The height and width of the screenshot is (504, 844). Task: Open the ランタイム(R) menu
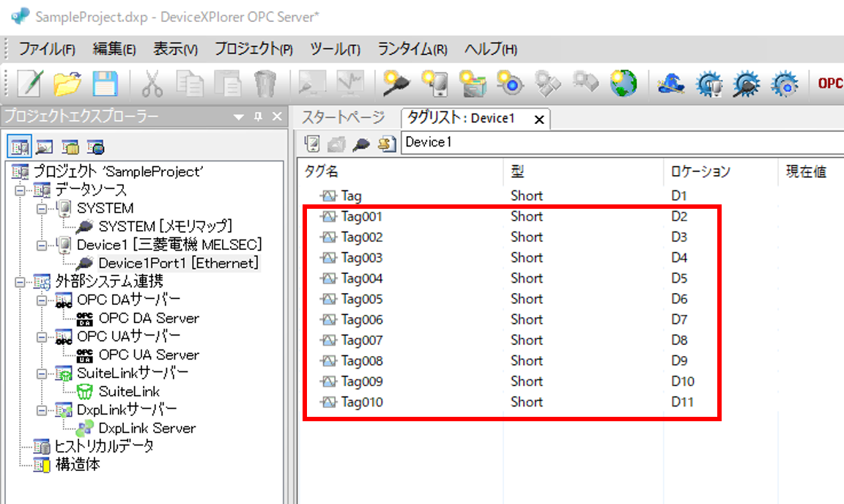pos(412,49)
